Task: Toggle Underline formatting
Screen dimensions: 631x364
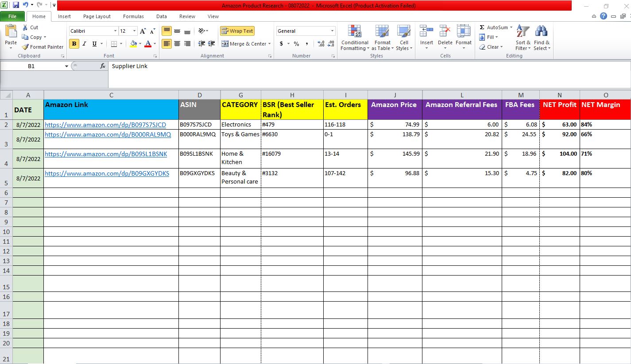Action: pyautogui.click(x=94, y=44)
